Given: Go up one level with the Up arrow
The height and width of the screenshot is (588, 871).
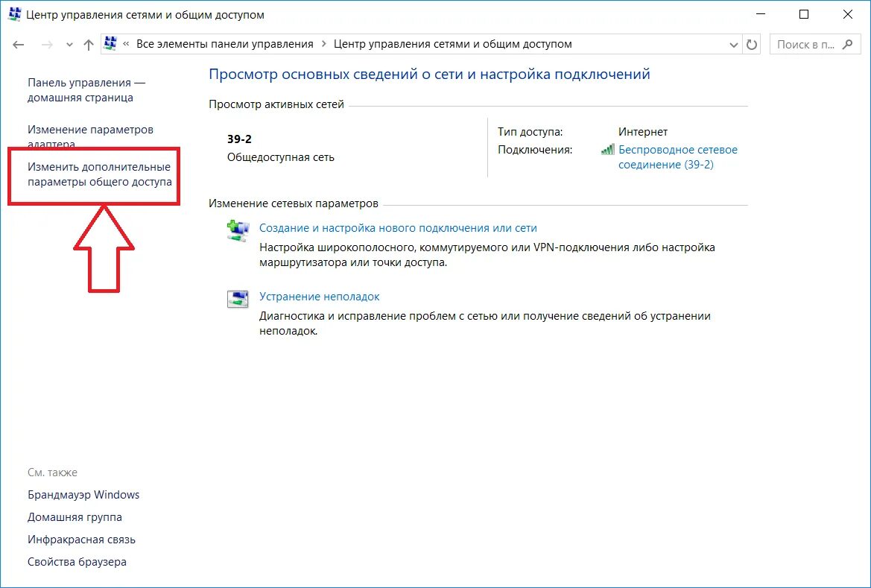Looking at the screenshot, I should coord(89,45).
